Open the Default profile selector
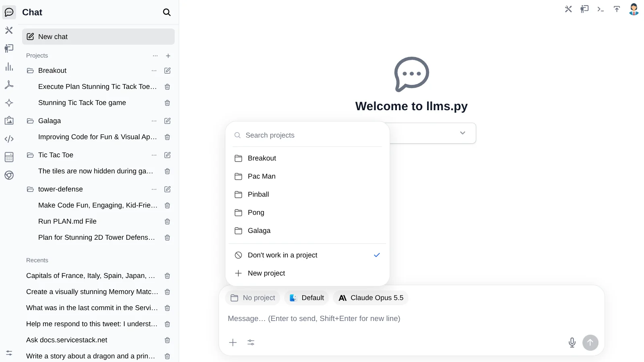The image size is (644, 362). [307, 298]
